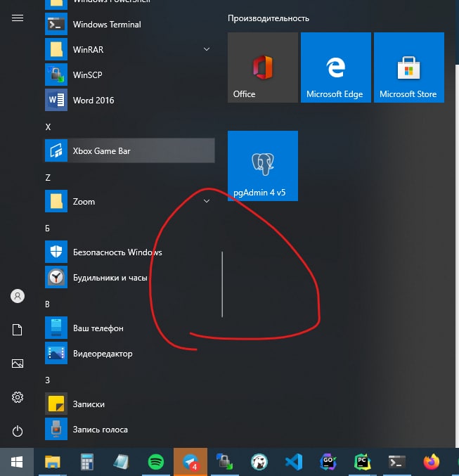Open WinSCP icon on the taskbar
Image resolution: width=459 pixels, height=476 pixels.
[225, 462]
